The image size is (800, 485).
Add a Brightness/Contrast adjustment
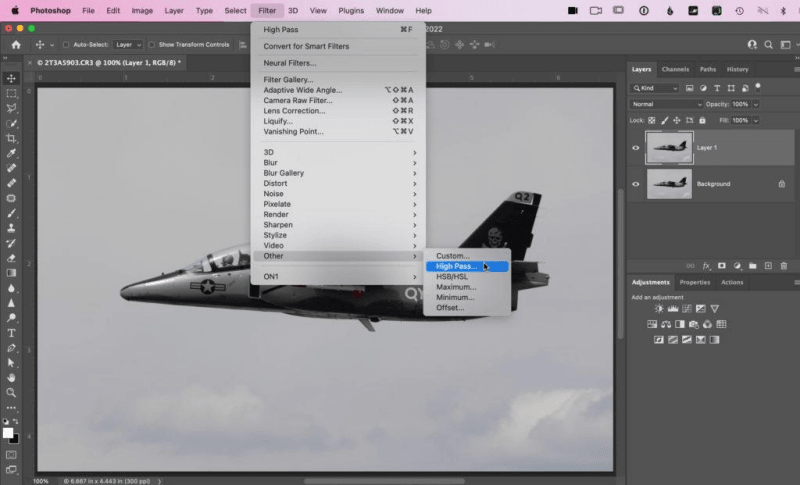click(x=658, y=309)
